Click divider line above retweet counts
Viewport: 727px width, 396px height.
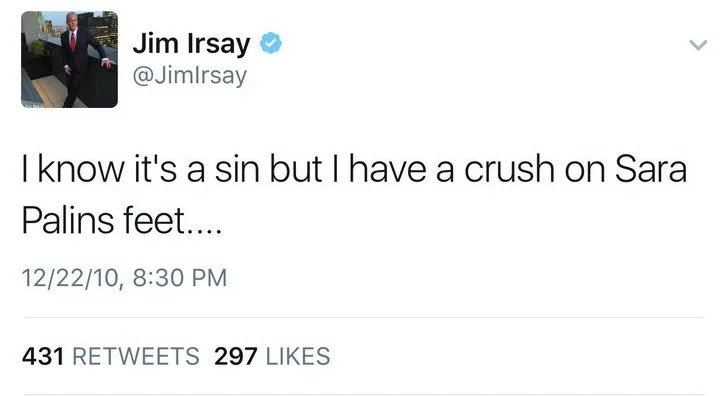pos(364,318)
